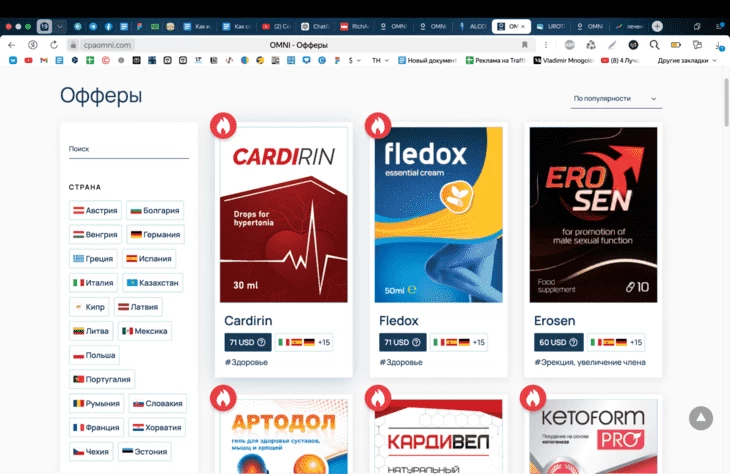
Task: Open the Gmail bookmark icon
Action: pos(44,61)
